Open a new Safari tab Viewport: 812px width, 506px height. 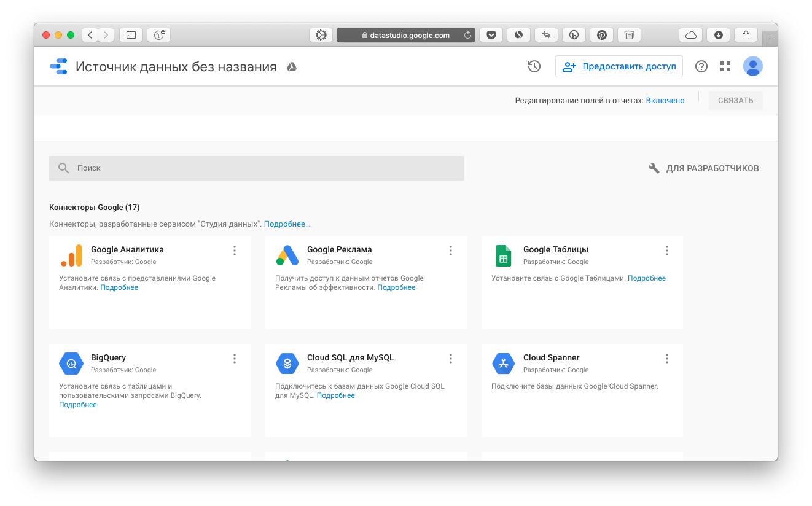coord(770,39)
